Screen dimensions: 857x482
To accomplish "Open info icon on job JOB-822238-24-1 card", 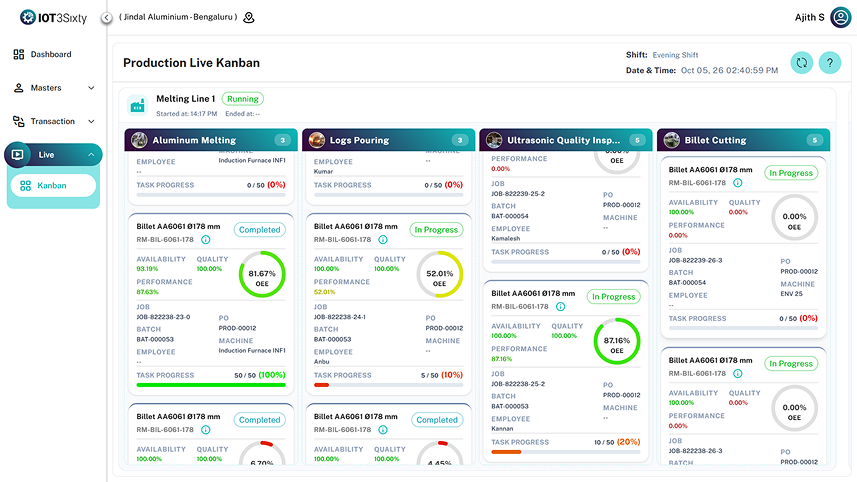I will (x=383, y=240).
